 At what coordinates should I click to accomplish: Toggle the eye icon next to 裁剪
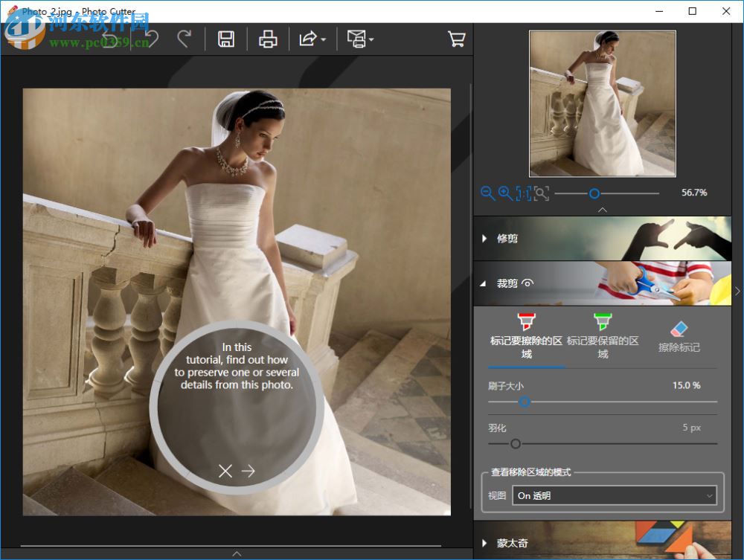(x=527, y=283)
